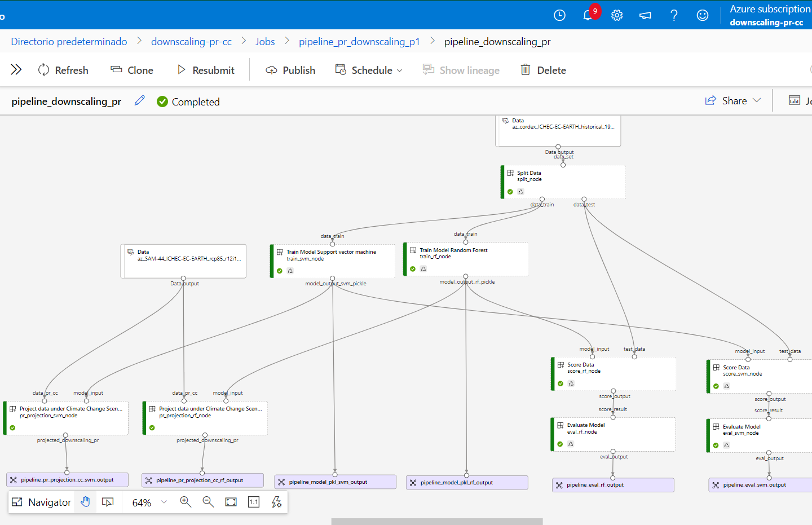Open the notifications bell
This screenshot has height=525, width=812.
click(588, 15)
